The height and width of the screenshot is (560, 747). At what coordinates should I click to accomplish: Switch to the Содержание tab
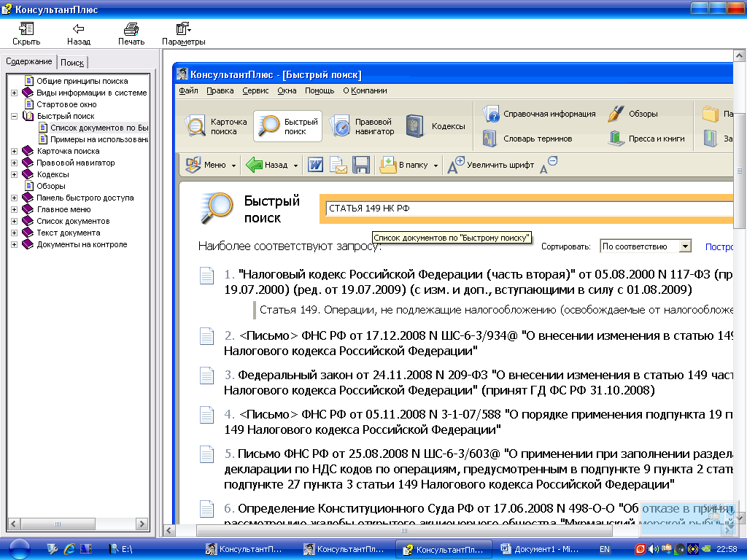(28, 61)
